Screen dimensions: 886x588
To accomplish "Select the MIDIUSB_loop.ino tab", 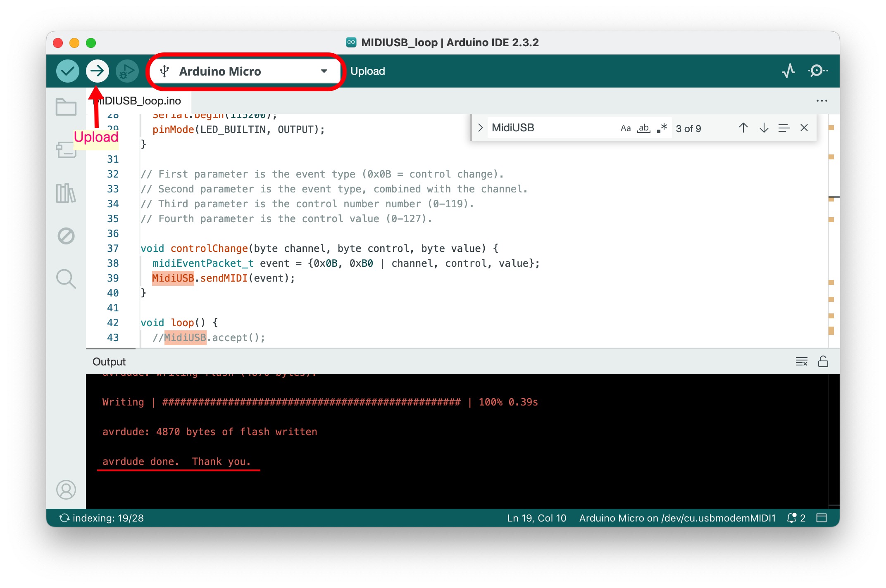I will point(139,101).
